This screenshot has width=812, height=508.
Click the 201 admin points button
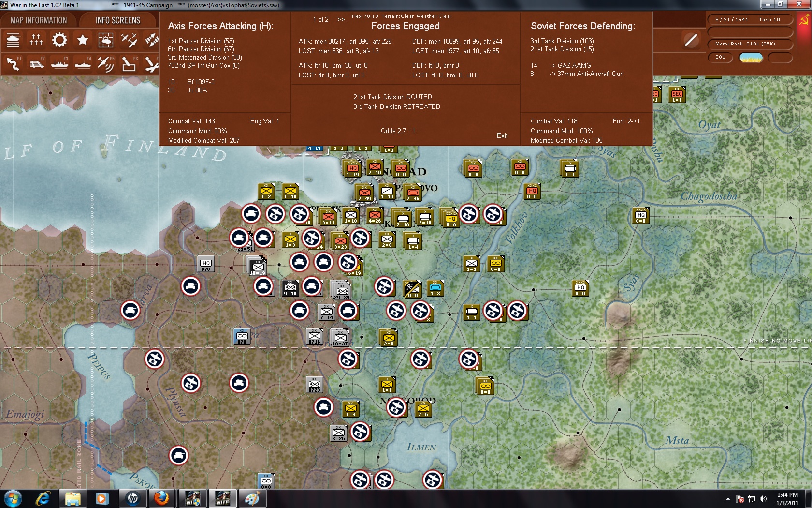point(720,57)
